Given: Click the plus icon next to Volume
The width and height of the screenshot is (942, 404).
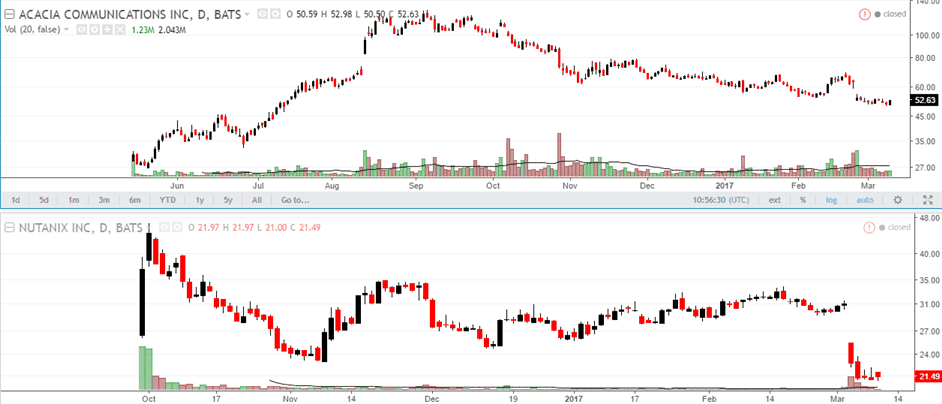Looking at the screenshot, I should (107, 29).
